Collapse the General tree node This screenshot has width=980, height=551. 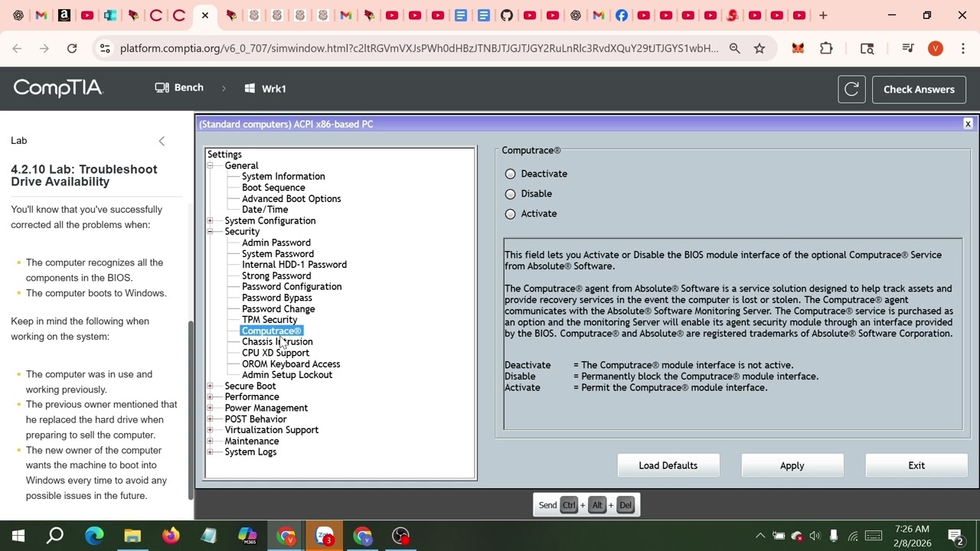point(210,165)
